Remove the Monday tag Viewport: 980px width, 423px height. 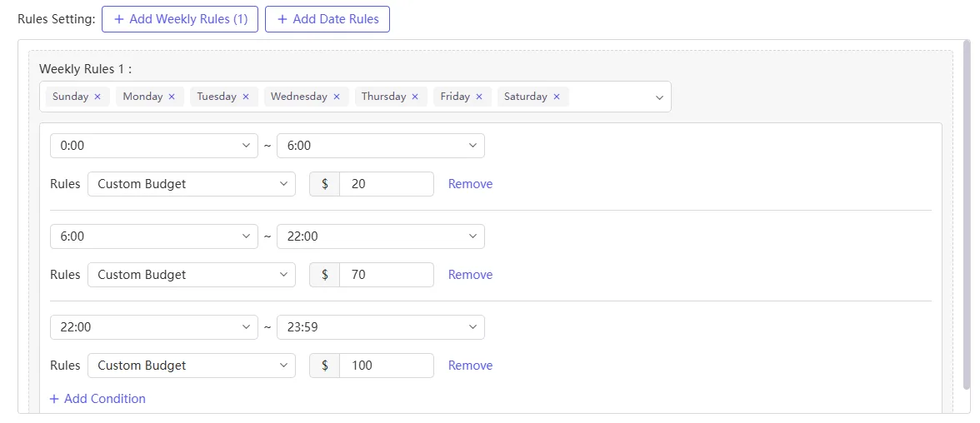click(x=172, y=97)
